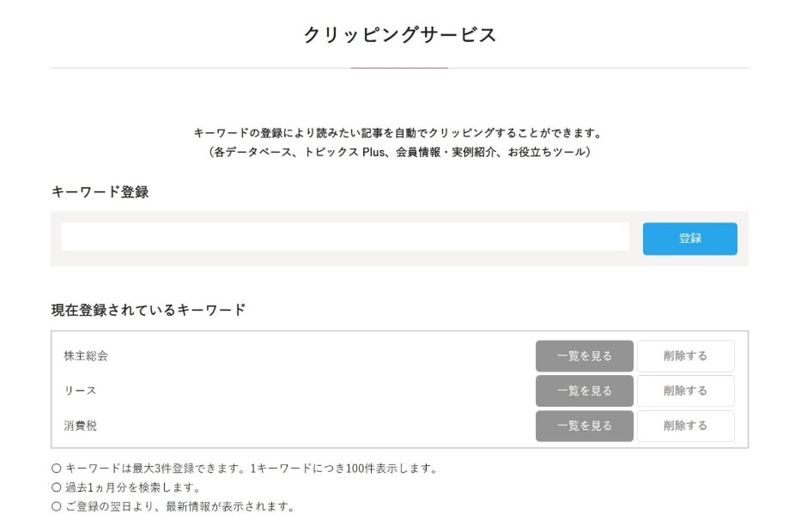Viewport: 807px width, 532px height.
Task: Open 一覧を見る for 株主総会 keyword
Action: pyautogui.click(x=584, y=356)
